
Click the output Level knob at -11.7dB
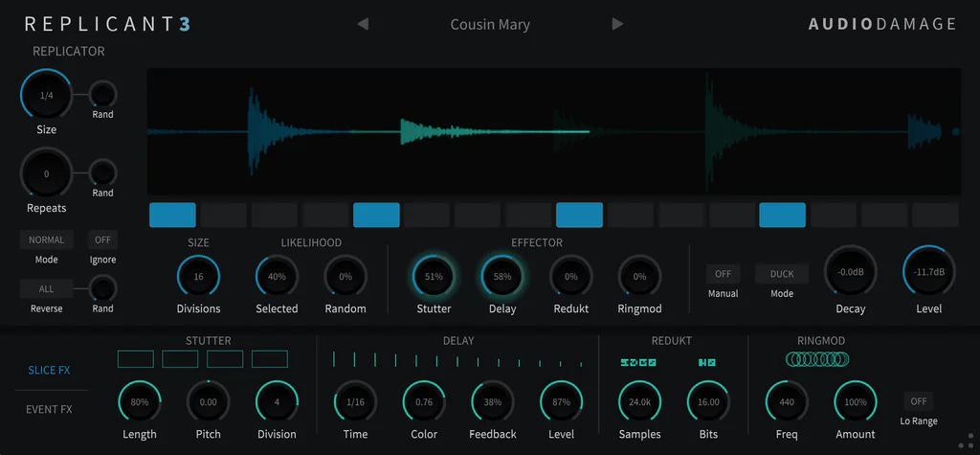(x=929, y=272)
